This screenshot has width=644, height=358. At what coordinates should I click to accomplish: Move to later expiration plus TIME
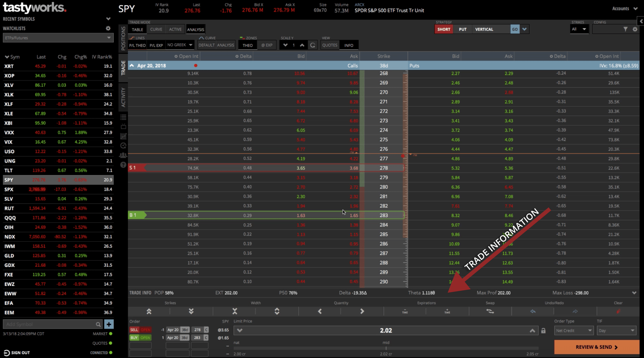pyautogui.click(x=447, y=311)
